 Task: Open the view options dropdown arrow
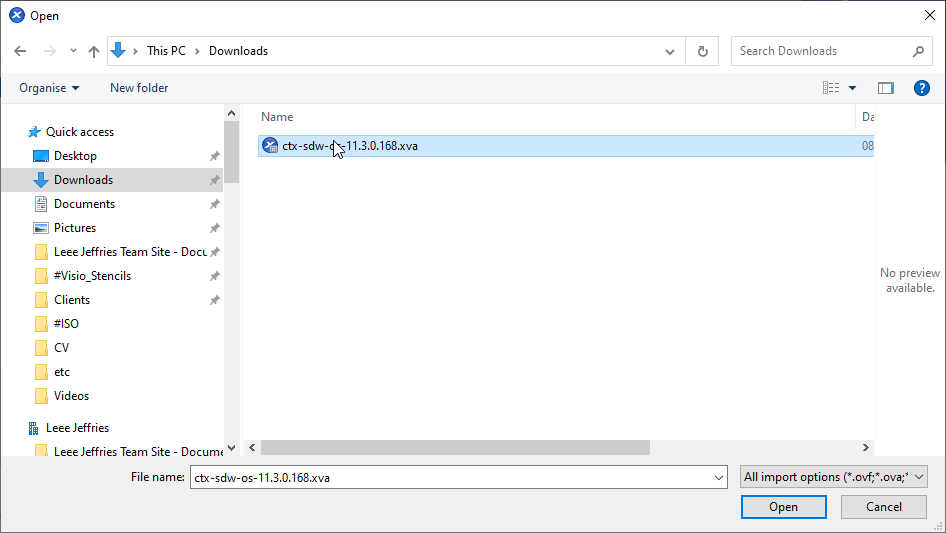[853, 88]
